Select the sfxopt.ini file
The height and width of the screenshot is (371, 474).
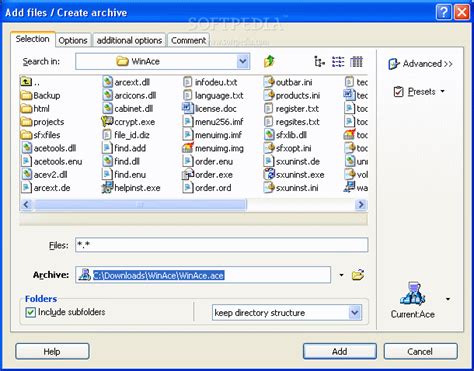pyautogui.click(x=287, y=148)
